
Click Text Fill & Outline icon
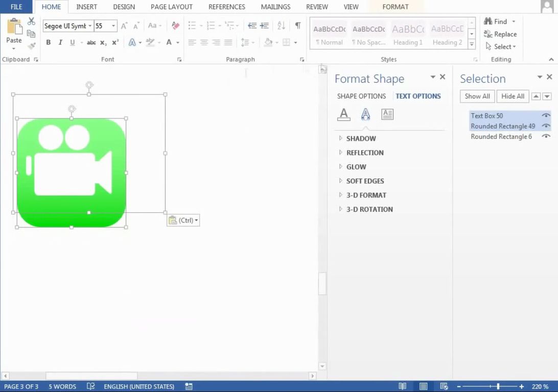point(344,114)
